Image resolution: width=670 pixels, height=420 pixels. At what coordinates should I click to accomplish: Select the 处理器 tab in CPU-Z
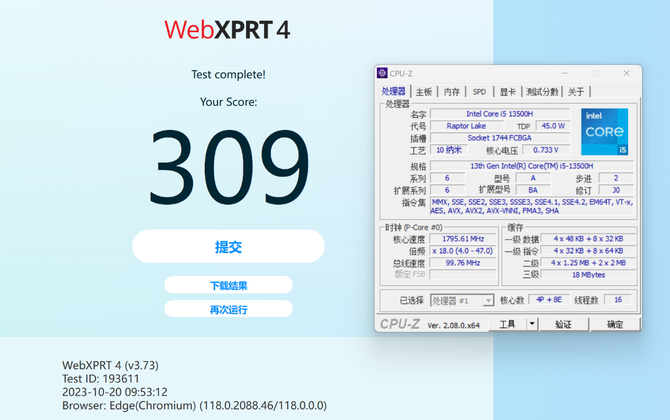click(x=394, y=91)
